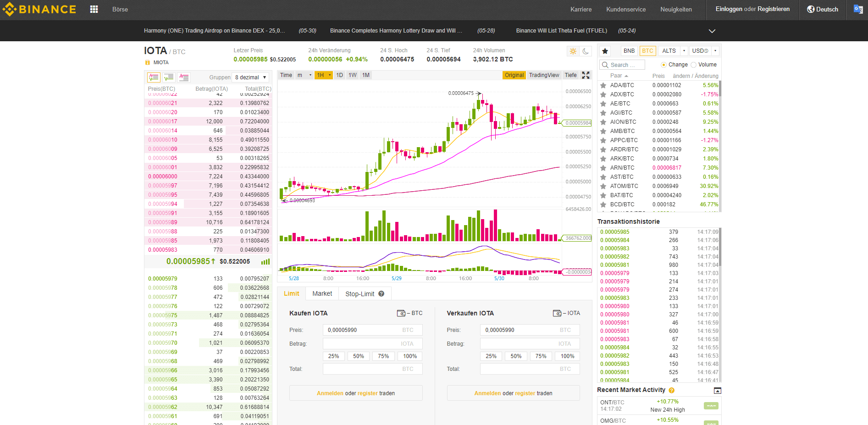Viewport: 868px width, 425px height.
Task: Show combined buy and sell order book
Action: click(x=154, y=77)
